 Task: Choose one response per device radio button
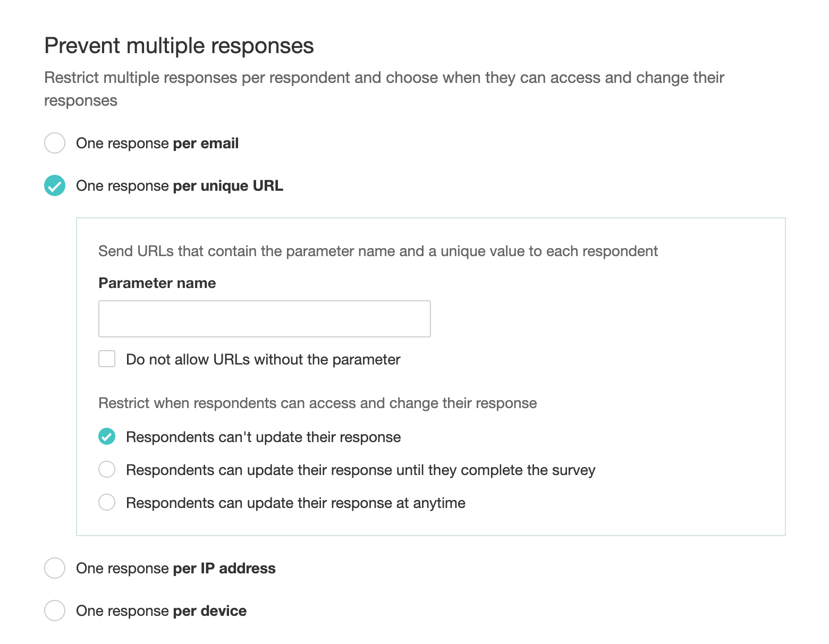tap(55, 611)
